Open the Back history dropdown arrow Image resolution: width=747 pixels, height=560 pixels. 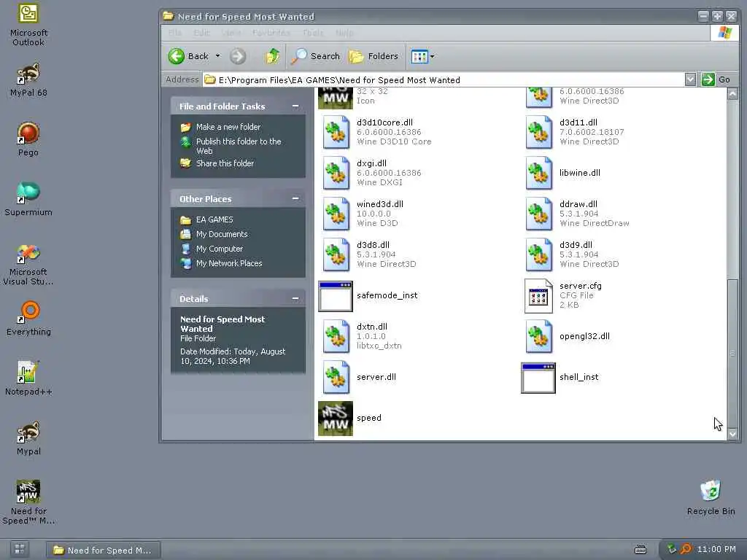pyautogui.click(x=217, y=56)
